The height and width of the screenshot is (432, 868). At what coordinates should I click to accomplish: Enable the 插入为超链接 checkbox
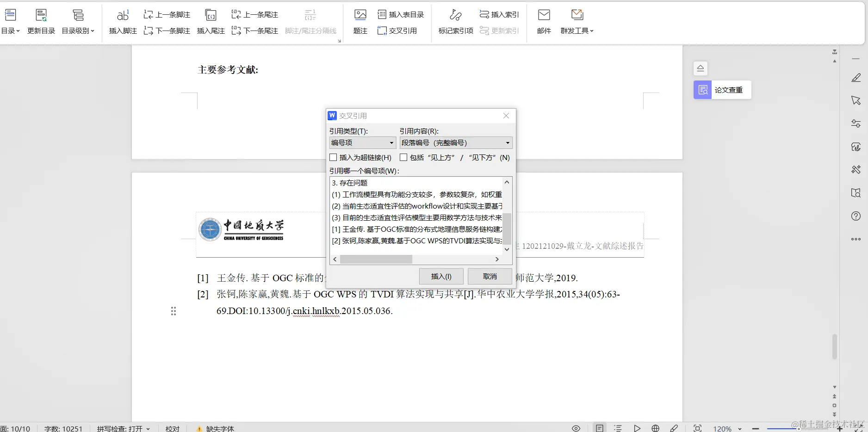(x=333, y=157)
